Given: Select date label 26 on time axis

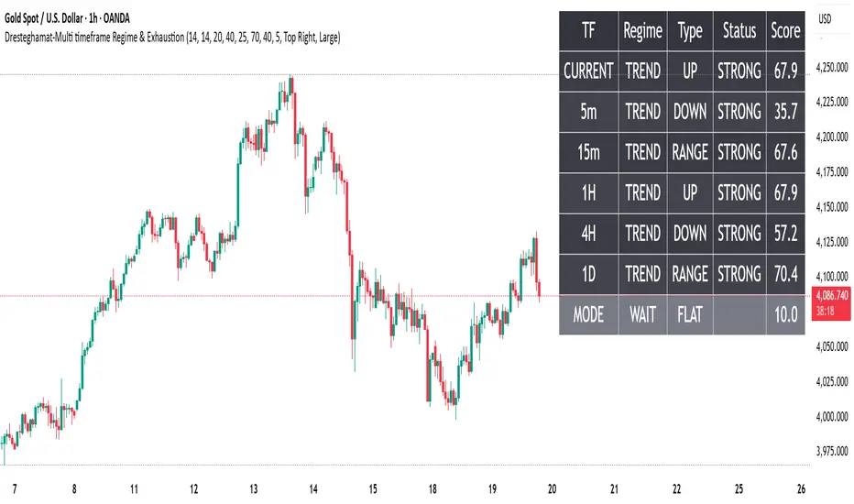Looking at the screenshot, I should click(x=804, y=489).
